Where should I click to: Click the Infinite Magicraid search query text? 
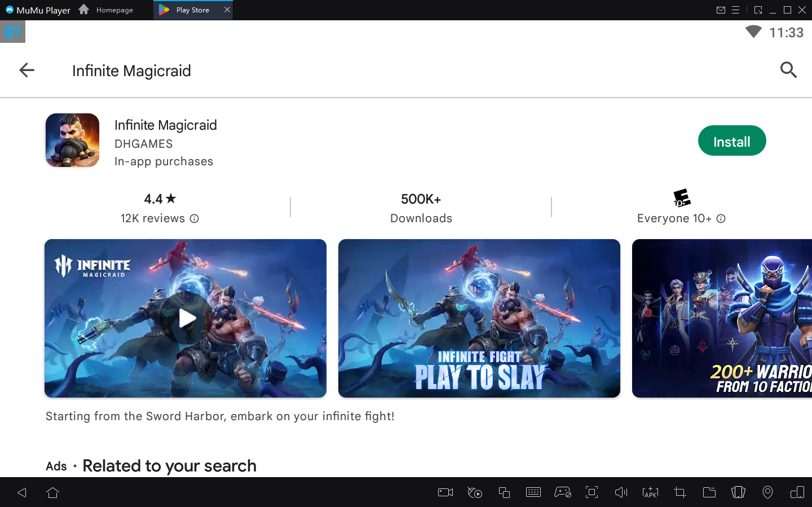131,70
